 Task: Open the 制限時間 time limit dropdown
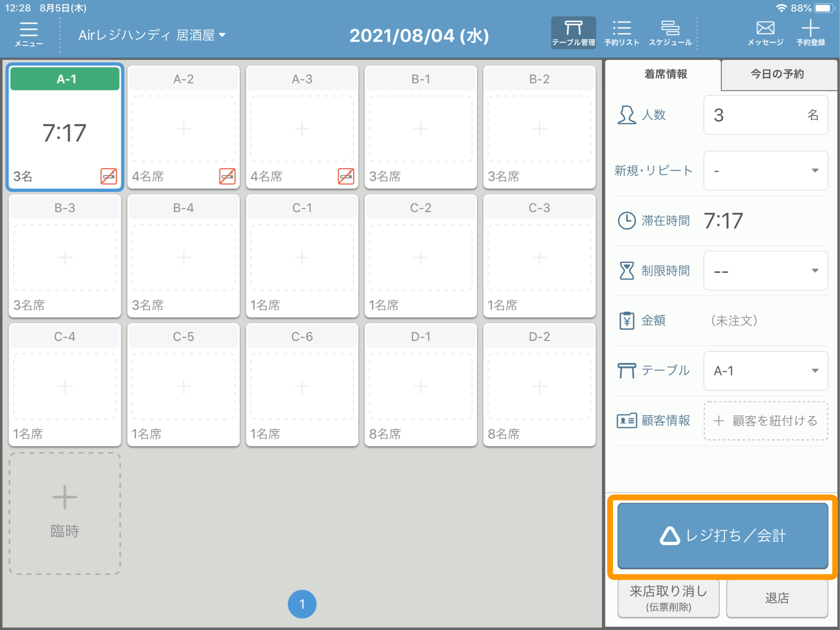click(766, 271)
